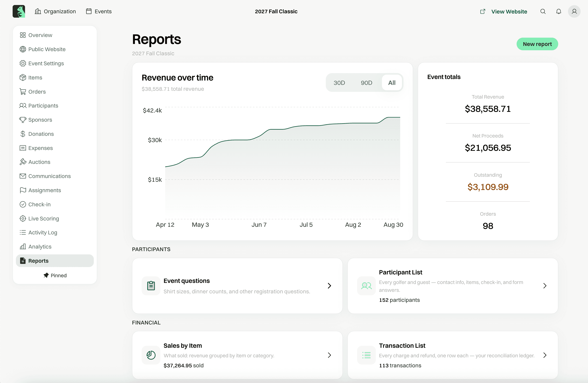Click the Sales by Item pie chart icon
Image resolution: width=588 pixels, height=383 pixels.
pyautogui.click(x=151, y=355)
